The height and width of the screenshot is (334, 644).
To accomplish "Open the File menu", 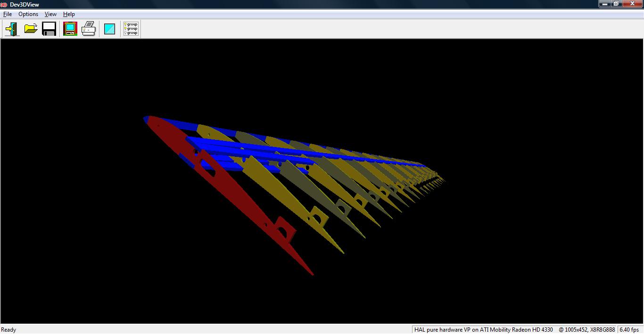I will point(8,14).
